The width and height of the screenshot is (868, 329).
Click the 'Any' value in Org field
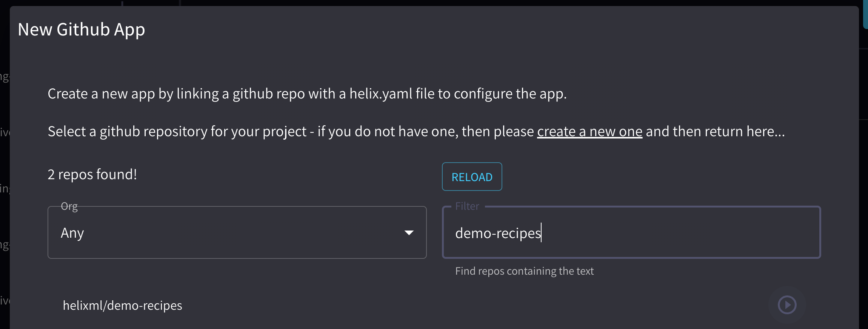tap(72, 233)
